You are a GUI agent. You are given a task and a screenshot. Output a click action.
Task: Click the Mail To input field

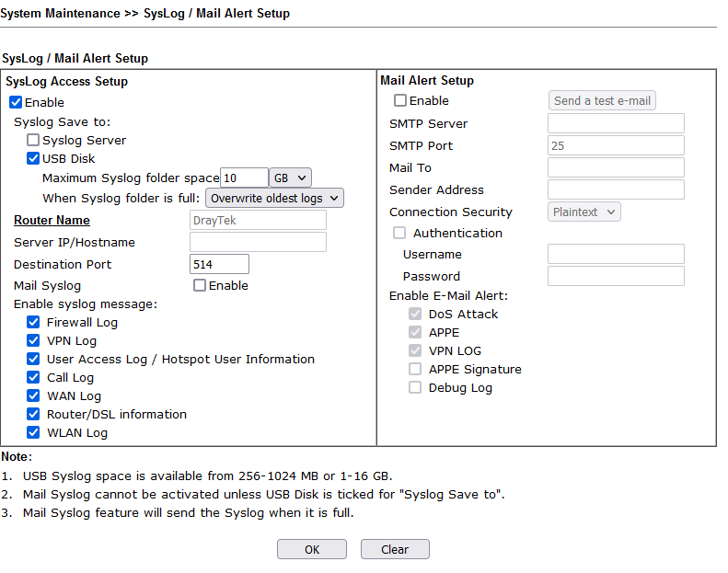(616, 167)
